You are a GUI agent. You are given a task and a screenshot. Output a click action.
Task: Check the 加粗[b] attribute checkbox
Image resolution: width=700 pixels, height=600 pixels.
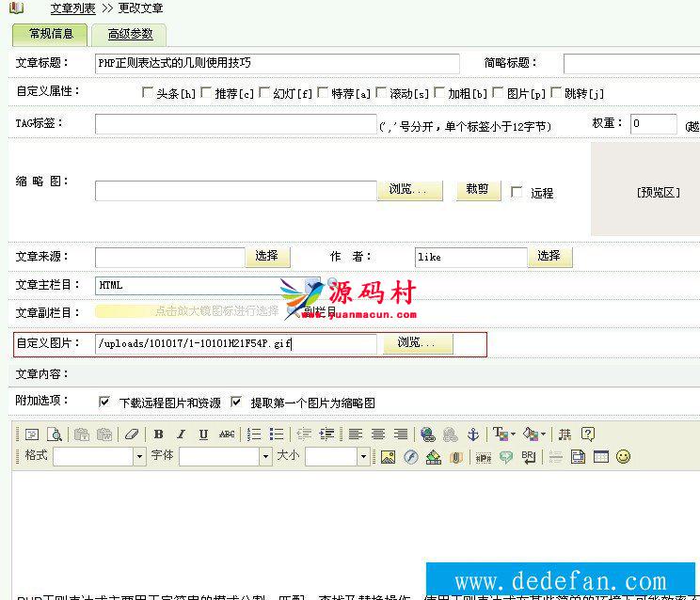click(x=439, y=93)
